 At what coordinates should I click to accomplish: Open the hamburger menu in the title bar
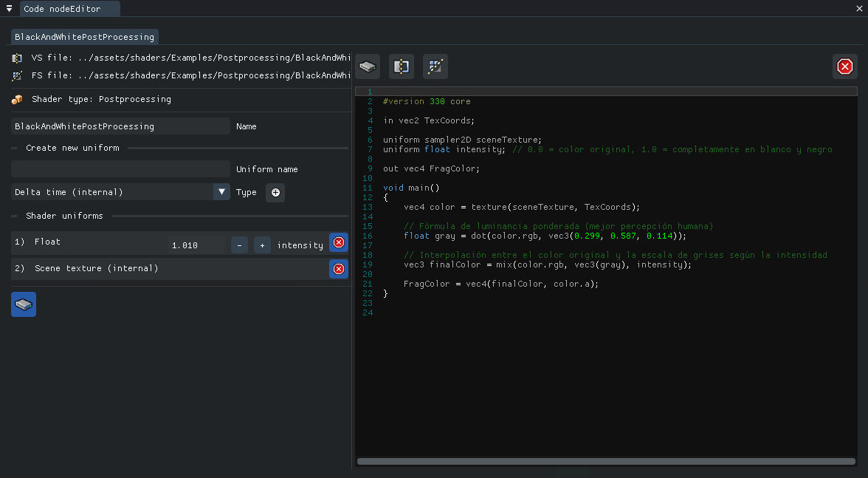[7, 8]
